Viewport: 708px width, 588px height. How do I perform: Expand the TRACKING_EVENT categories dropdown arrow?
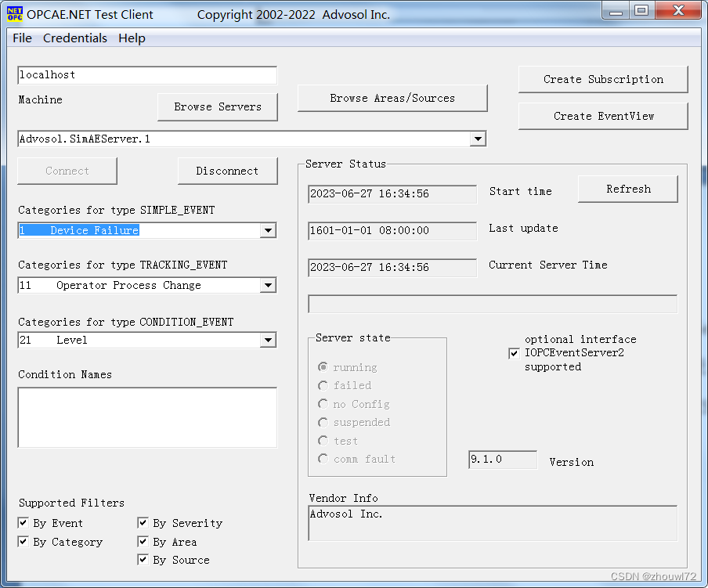268,285
